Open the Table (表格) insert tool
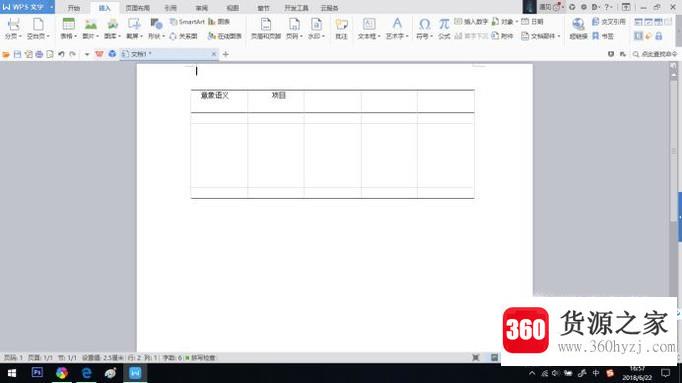Viewport: 682px width, 383px height. pyautogui.click(x=68, y=29)
